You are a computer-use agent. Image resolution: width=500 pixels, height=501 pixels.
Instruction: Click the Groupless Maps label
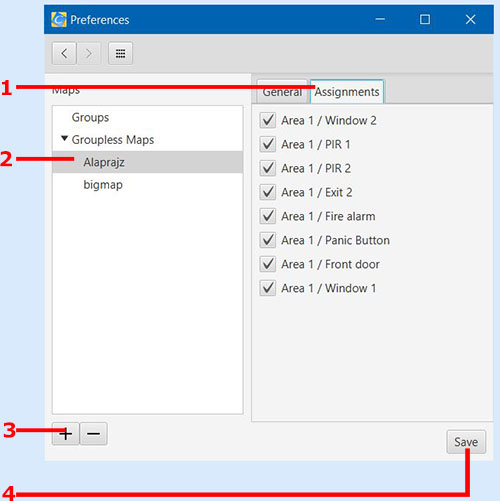click(113, 140)
